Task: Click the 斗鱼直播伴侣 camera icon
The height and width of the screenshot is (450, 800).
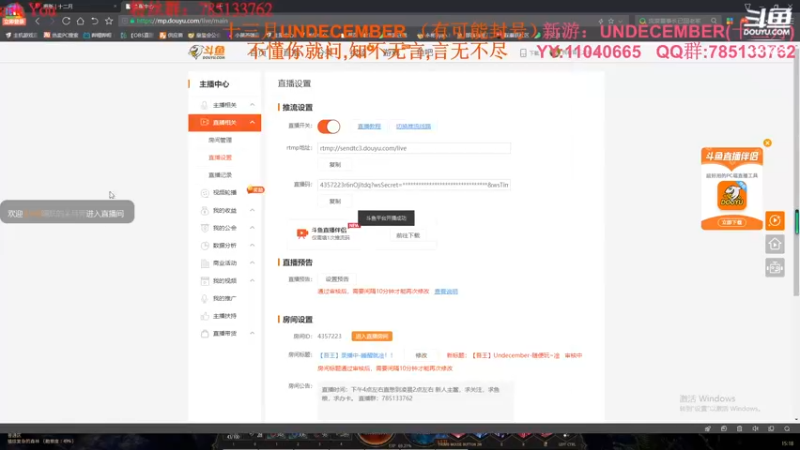Action: pos(302,233)
